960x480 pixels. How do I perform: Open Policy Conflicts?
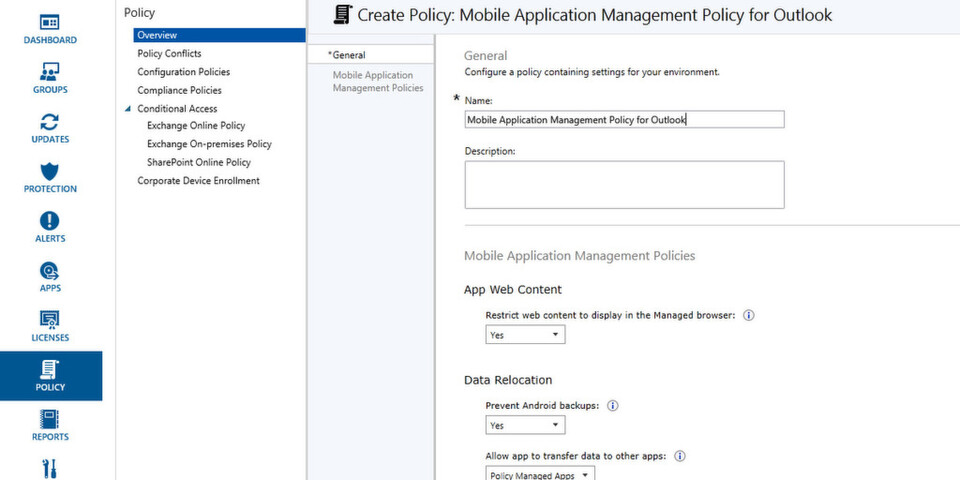click(x=169, y=53)
